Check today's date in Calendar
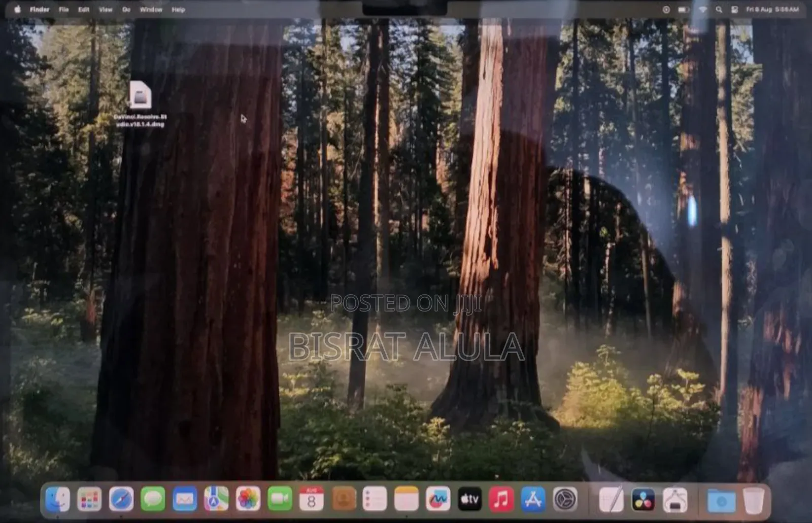Screen dimensions: 812x523 click(x=310, y=500)
